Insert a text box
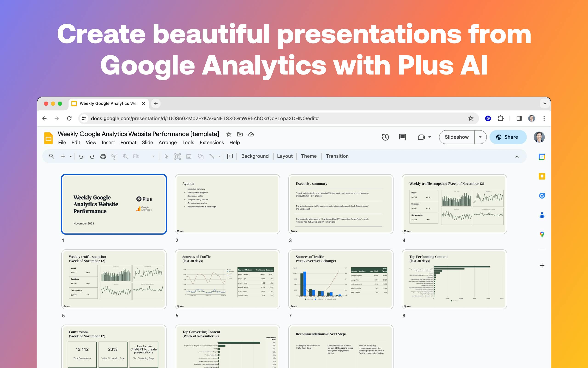 pyautogui.click(x=178, y=156)
